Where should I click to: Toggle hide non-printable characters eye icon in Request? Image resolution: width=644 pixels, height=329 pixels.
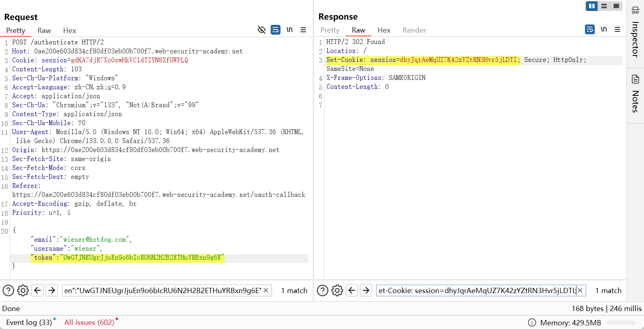[x=262, y=30]
